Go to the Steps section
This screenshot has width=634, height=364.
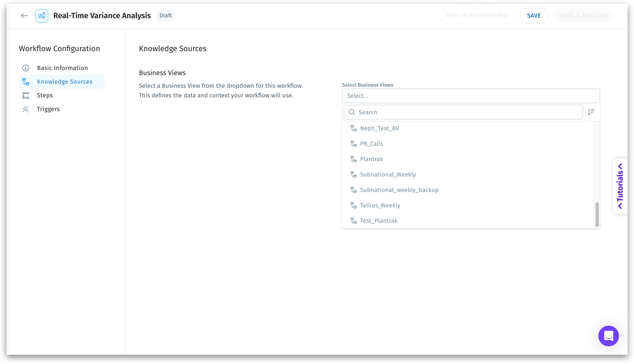[45, 95]
